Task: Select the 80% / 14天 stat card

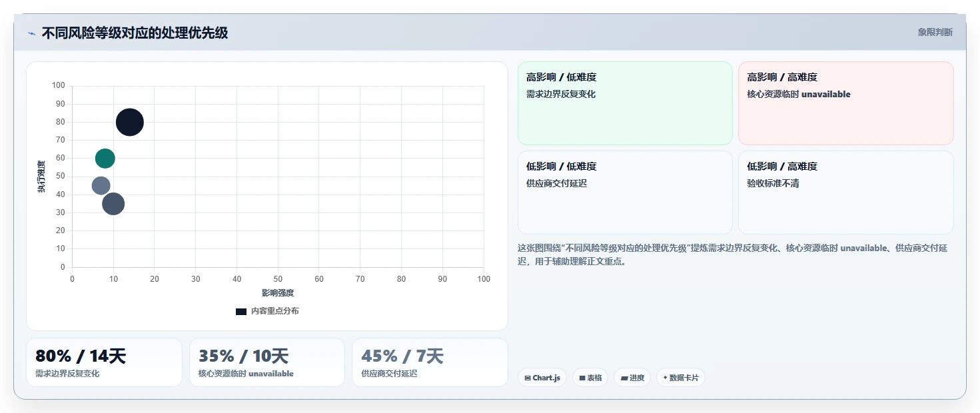Action: [x=104, y=362]
